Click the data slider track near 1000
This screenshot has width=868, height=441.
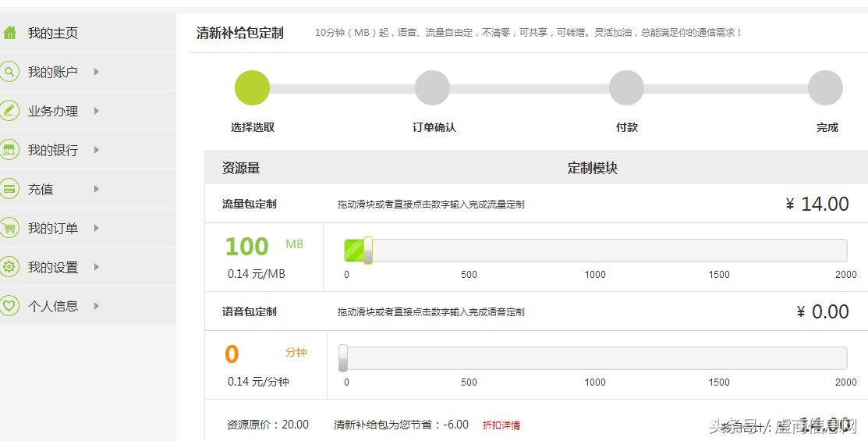point(595,251)
